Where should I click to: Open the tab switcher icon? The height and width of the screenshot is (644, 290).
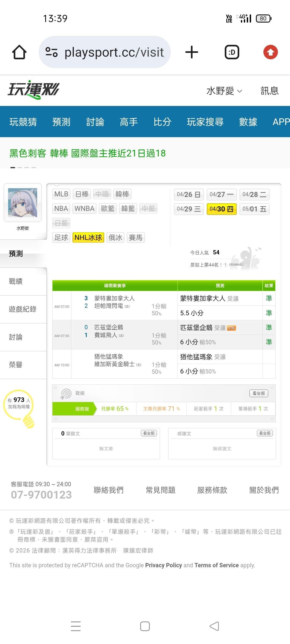[x=232, y=52]
